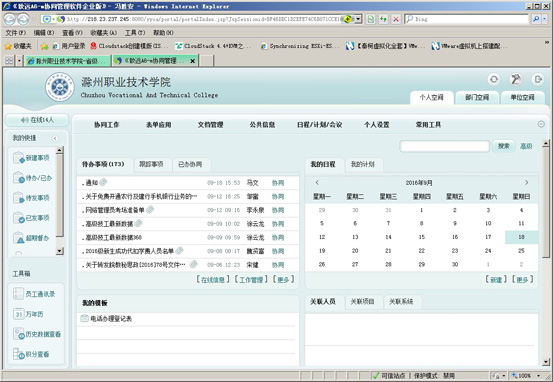The width and height of the screenshot is (553, 382).
Task: Collapse the 我的快捷 panel arrow
Action: click(x=55, y=138)
